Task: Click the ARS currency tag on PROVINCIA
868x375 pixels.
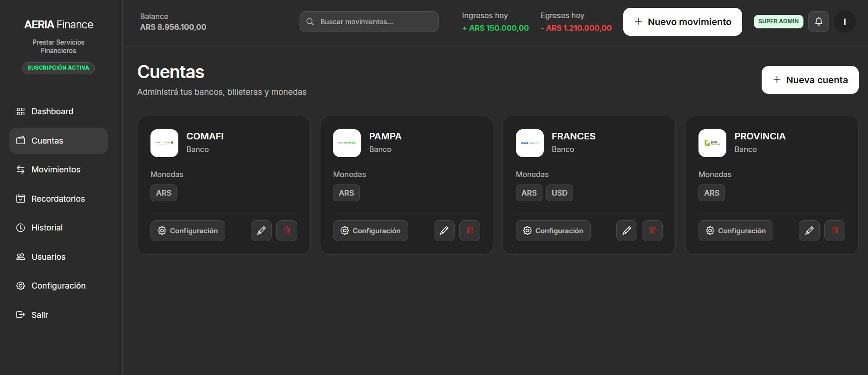Action: pos(711,193)
